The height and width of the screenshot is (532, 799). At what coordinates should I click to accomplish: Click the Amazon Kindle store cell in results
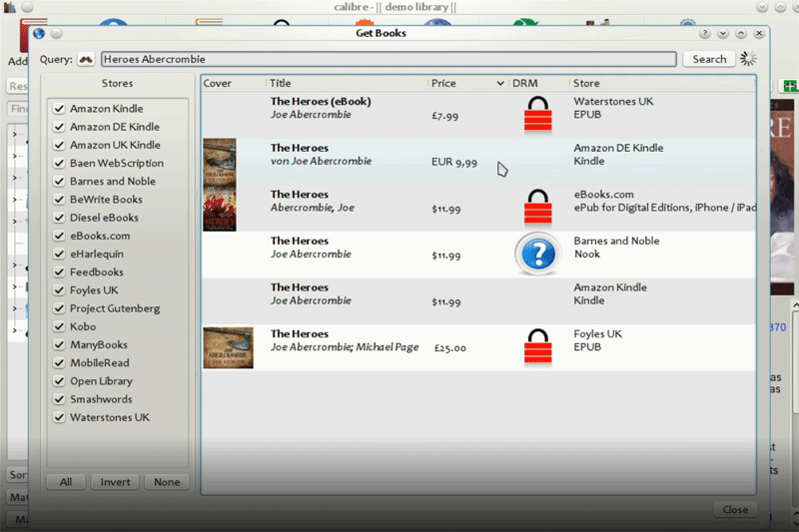coord(610,293)
